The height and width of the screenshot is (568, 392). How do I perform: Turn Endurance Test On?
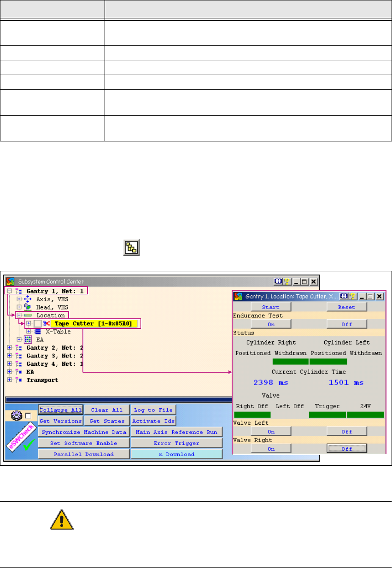271,324
